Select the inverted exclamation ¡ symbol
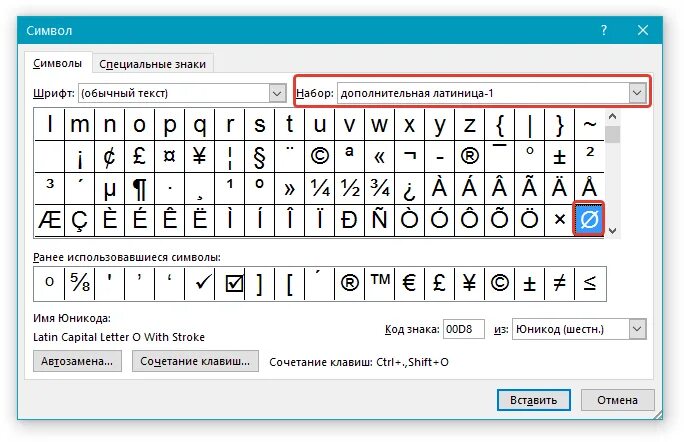684x442 pixels. [79, 156]
